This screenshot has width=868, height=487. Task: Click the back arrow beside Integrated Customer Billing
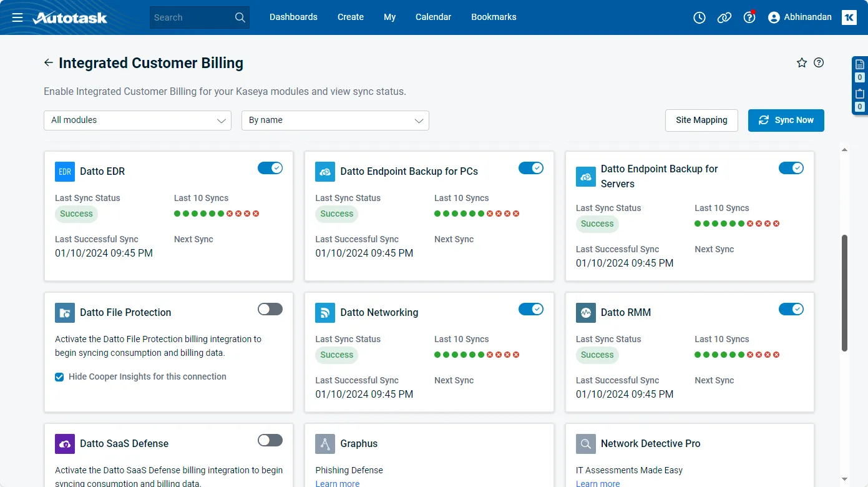(x=49, y=63)
